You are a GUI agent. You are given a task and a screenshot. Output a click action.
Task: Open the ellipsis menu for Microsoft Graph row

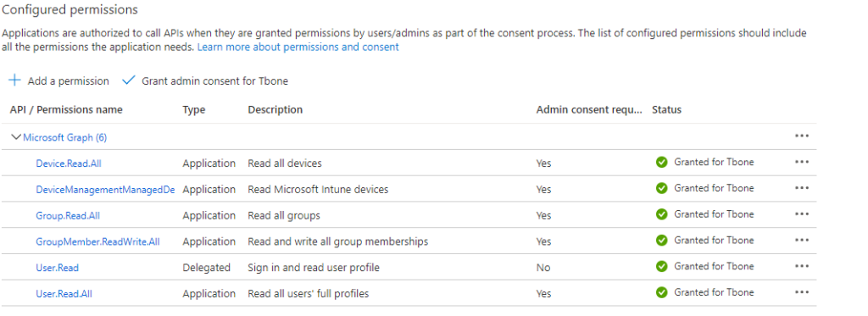802,136
